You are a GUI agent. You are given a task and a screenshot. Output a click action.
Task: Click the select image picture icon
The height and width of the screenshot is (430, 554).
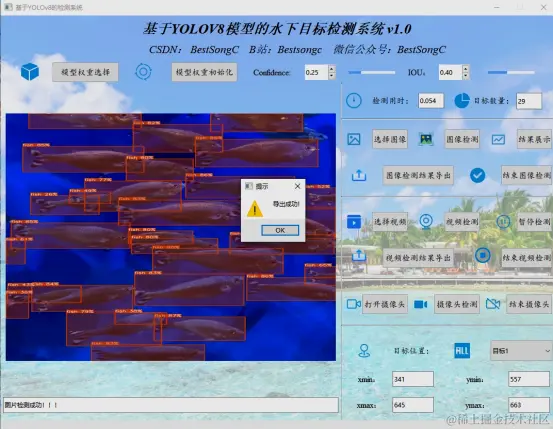tap(354, 139)
